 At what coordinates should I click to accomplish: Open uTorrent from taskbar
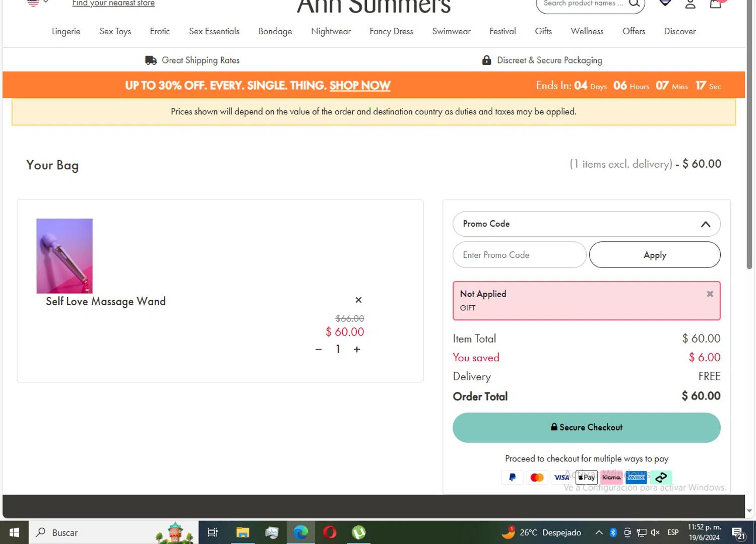click(x=359, y=532)
